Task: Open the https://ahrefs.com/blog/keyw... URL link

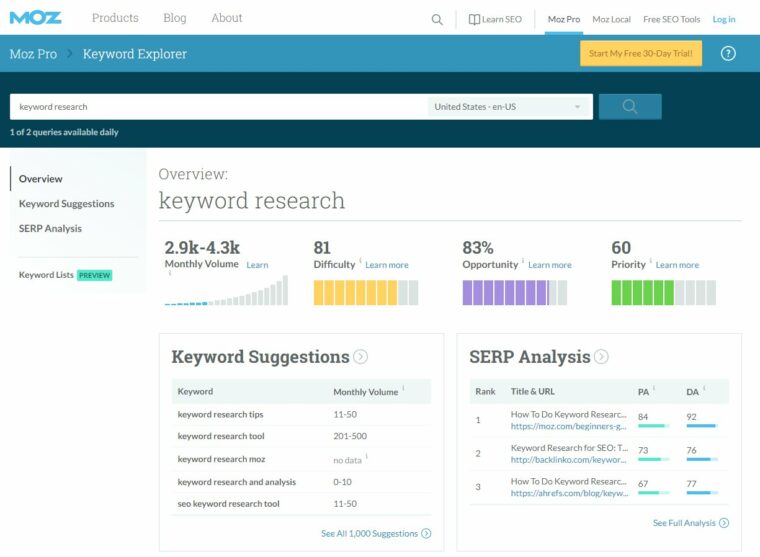Action: 569,493
